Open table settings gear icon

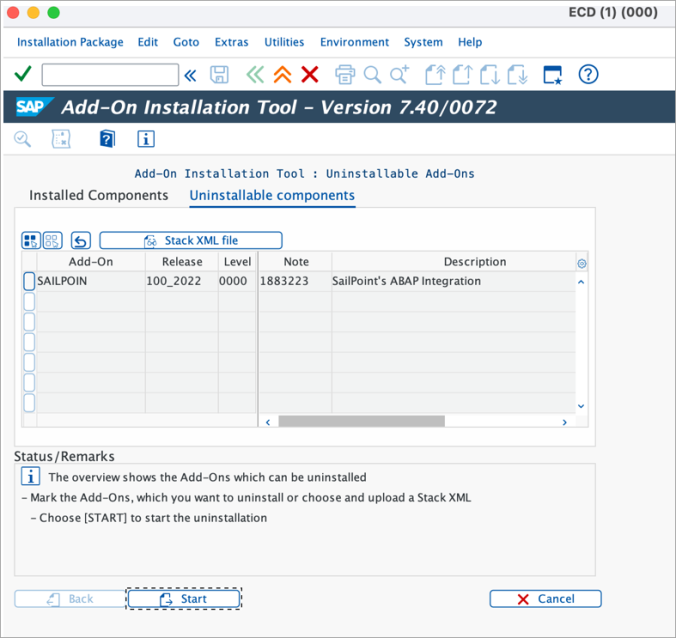pyautogui.click(x=582, y=263)
